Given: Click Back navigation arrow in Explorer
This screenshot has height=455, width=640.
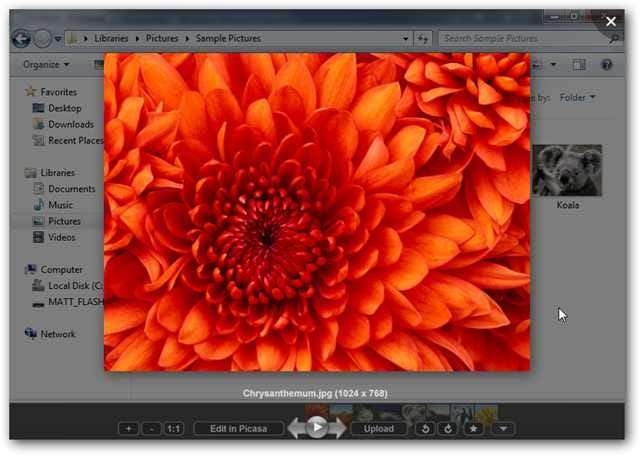Looking at the screenshot, I should [21, 38].
